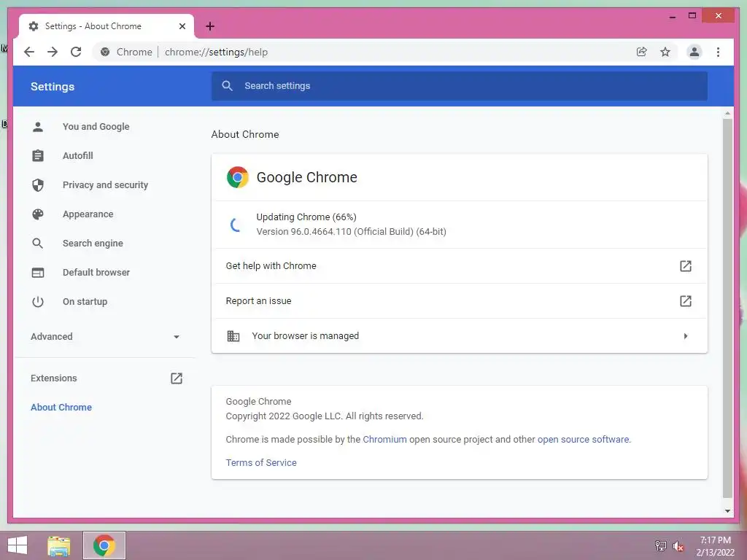The height and width of the screenshot is (560, 747).
Task: Open the profile avatar menu
Action: pos(694,52)
